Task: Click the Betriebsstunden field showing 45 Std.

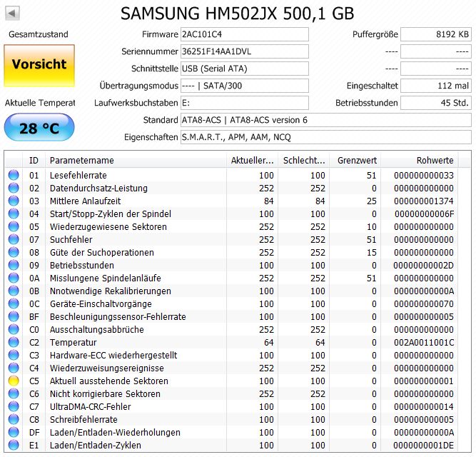Action: pyautogui.click(x=436, y=103)
